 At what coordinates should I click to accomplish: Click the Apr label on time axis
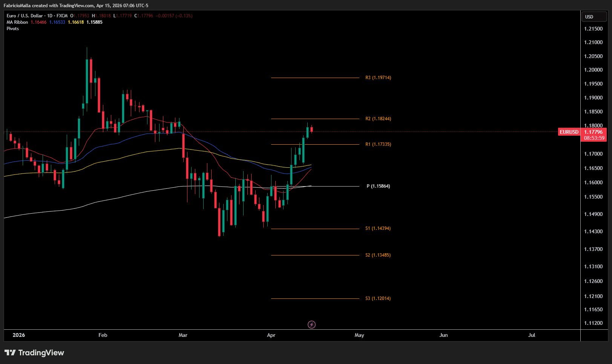[x=271, y=335]
